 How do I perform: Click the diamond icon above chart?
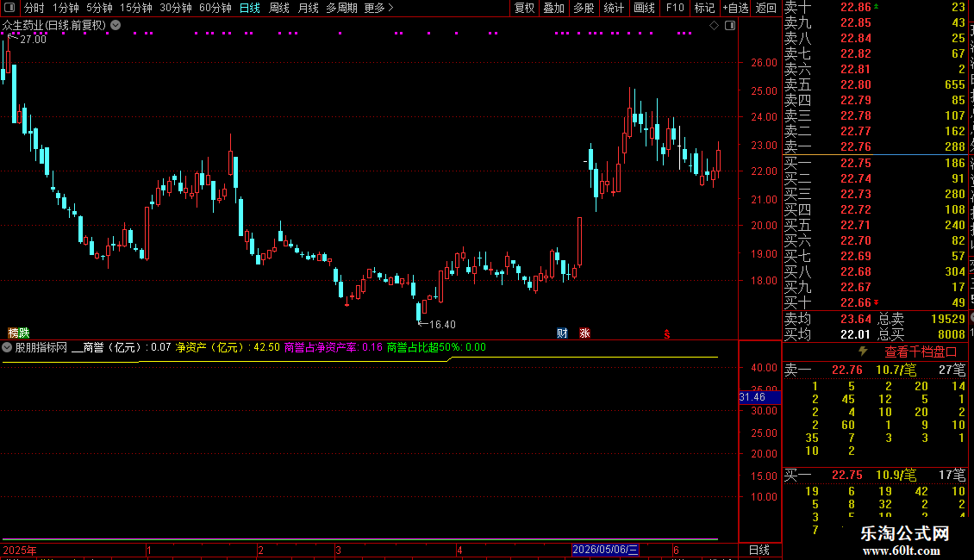click(715, 25)
